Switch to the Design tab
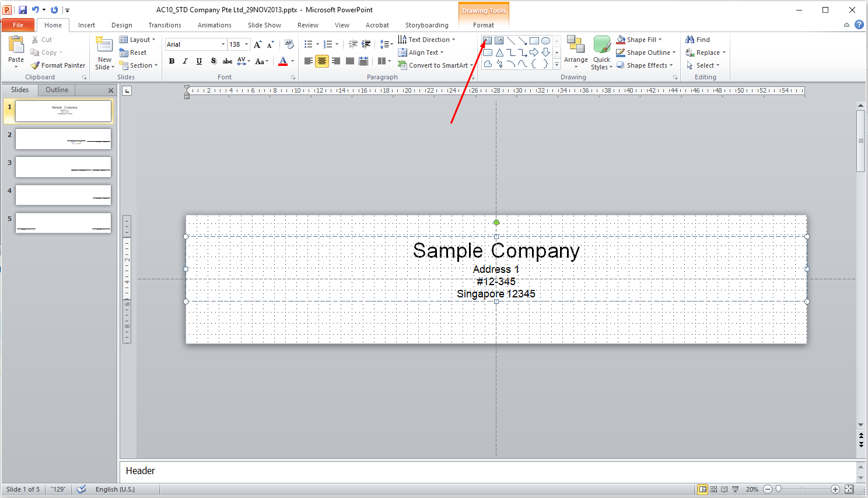Image resolution: width=868 pixels, height=498 pixels. point(122,25)
